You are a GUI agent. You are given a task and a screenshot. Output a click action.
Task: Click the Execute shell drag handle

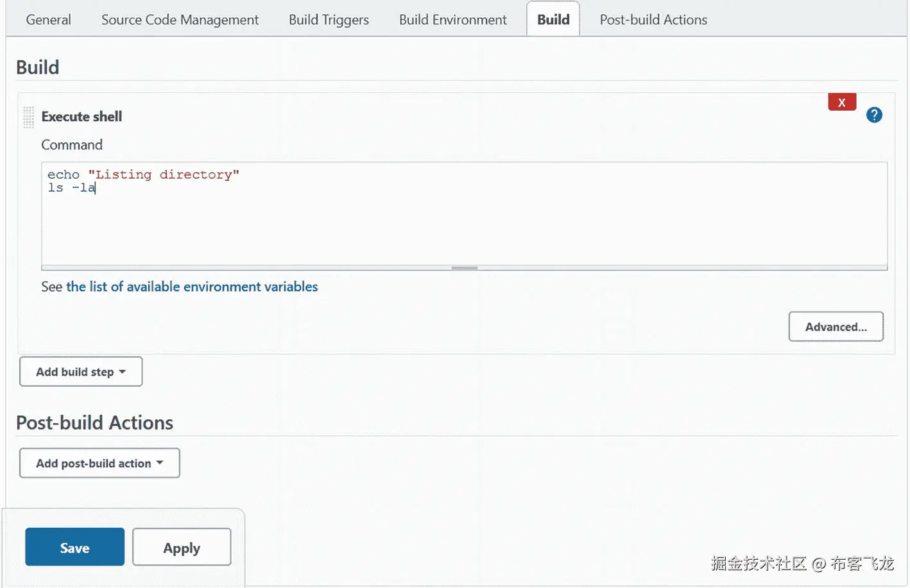28,117
